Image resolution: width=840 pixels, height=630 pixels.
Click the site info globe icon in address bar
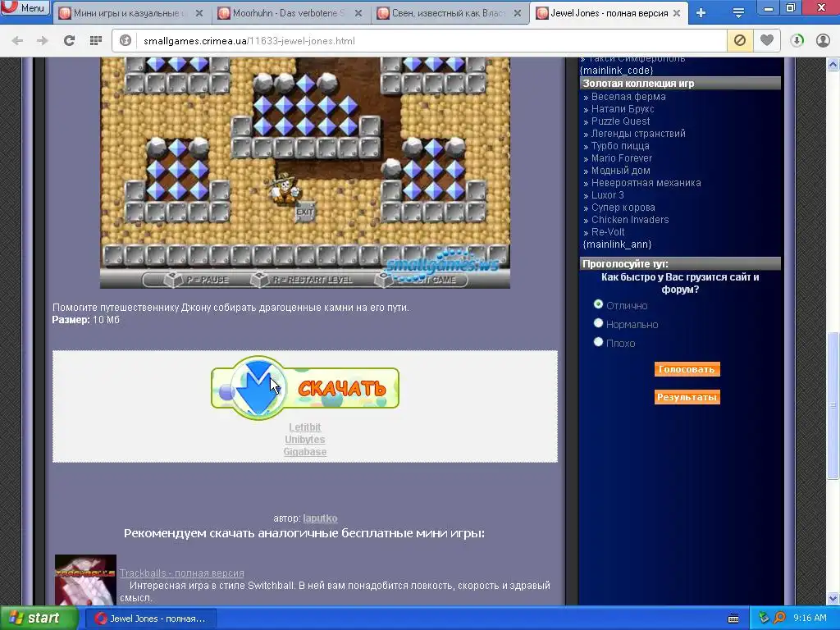tap(126, 41)
